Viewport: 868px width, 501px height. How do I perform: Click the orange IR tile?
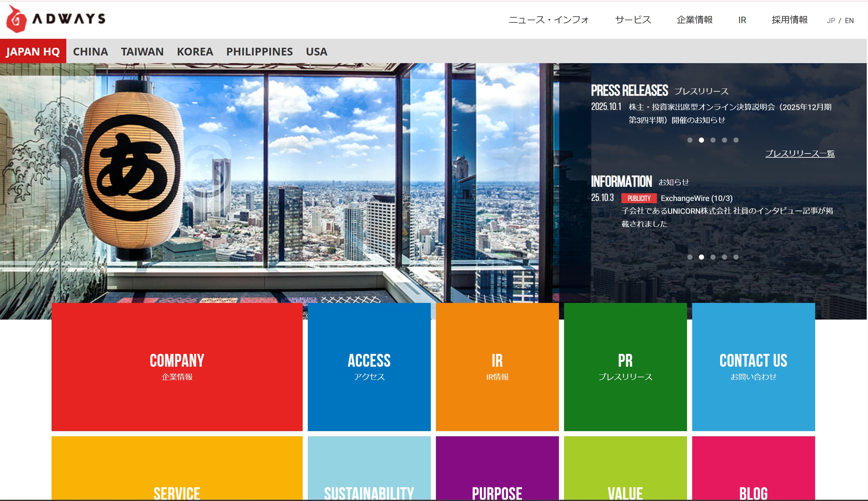pos(497,367)
